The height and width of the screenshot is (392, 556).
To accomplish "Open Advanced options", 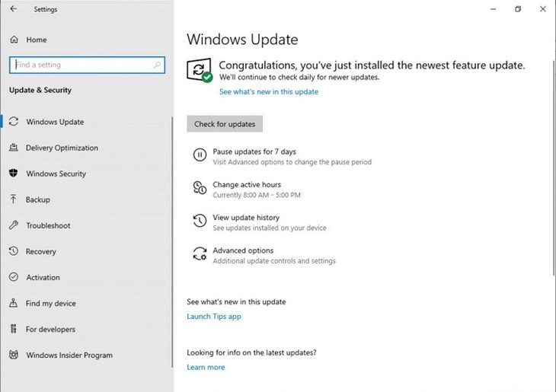I will 243,250.
